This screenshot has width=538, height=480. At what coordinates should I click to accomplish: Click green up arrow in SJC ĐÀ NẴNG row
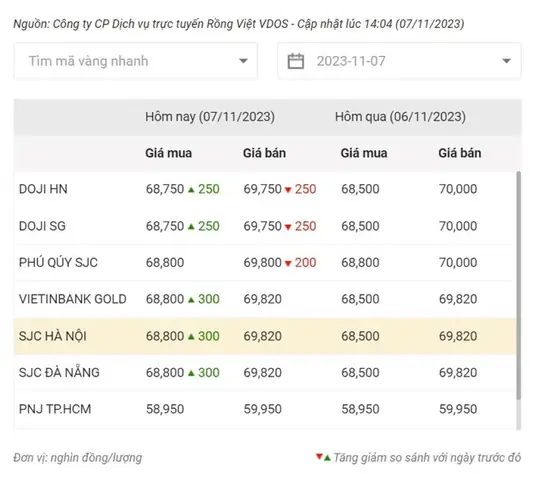(x=191, y=373)
